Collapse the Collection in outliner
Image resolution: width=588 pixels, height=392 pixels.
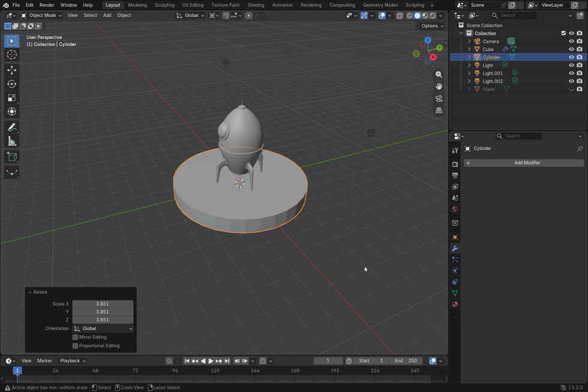coord(461,33)
